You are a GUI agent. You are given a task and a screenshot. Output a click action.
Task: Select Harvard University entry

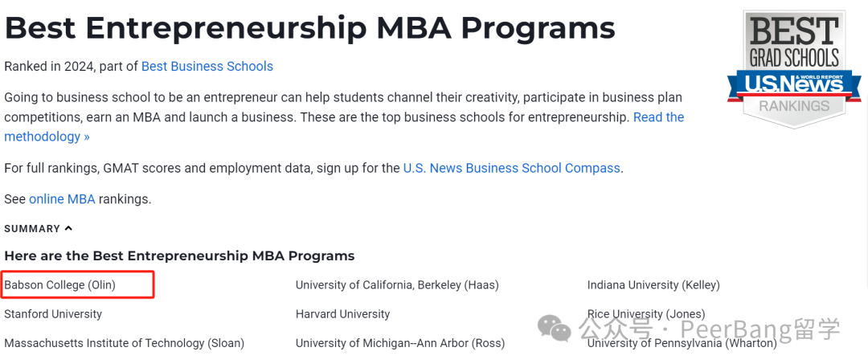pyautogui.click(x=342, y=314)
